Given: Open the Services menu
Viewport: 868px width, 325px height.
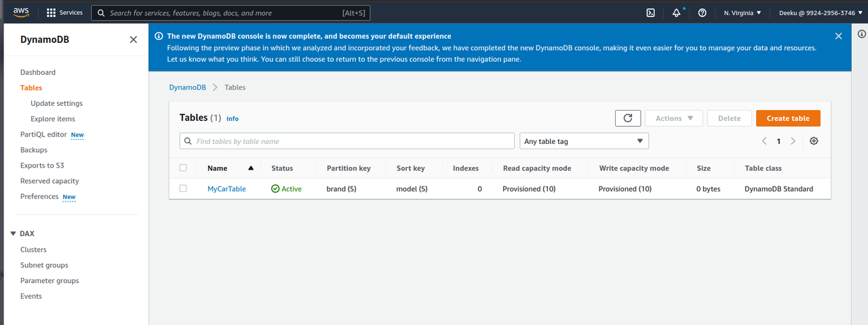Looking at the screenshot, I should [64, 13].
